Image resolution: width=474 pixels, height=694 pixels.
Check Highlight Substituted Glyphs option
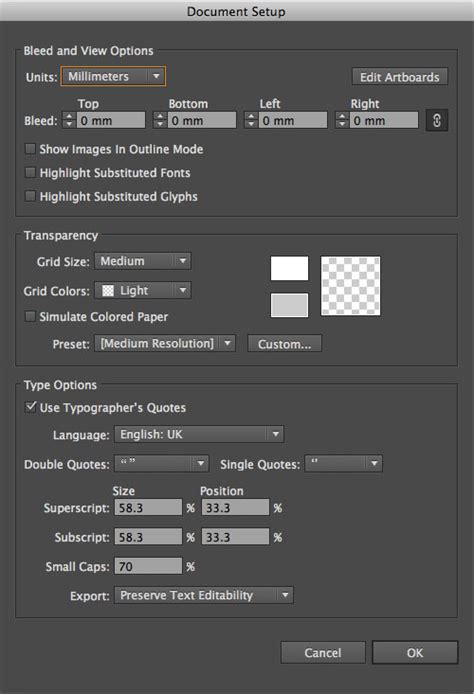point(30,196)
